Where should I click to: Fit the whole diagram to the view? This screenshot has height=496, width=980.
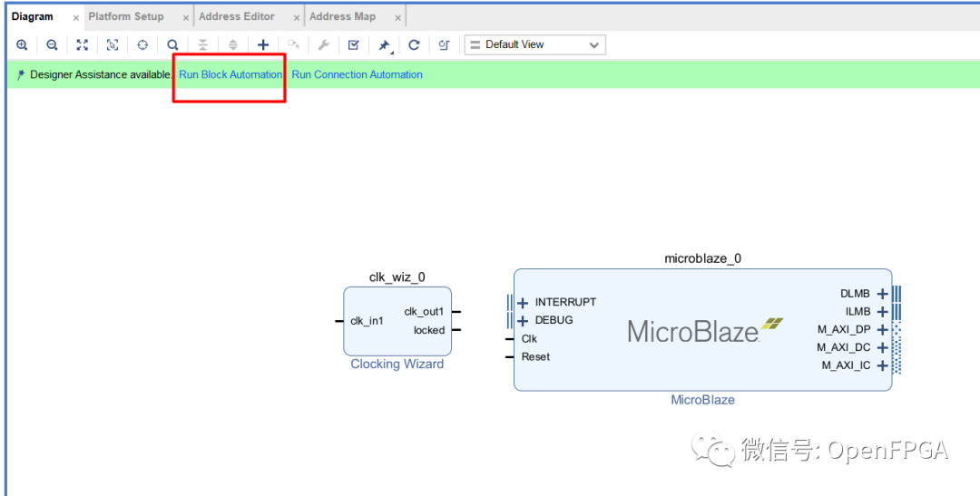click(82, 45)
